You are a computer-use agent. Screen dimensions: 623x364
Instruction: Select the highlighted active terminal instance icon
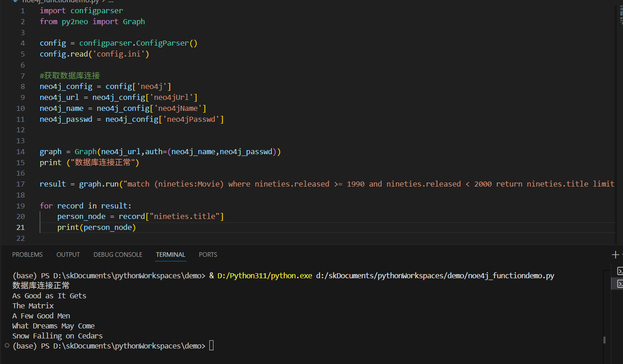[619, 284]
